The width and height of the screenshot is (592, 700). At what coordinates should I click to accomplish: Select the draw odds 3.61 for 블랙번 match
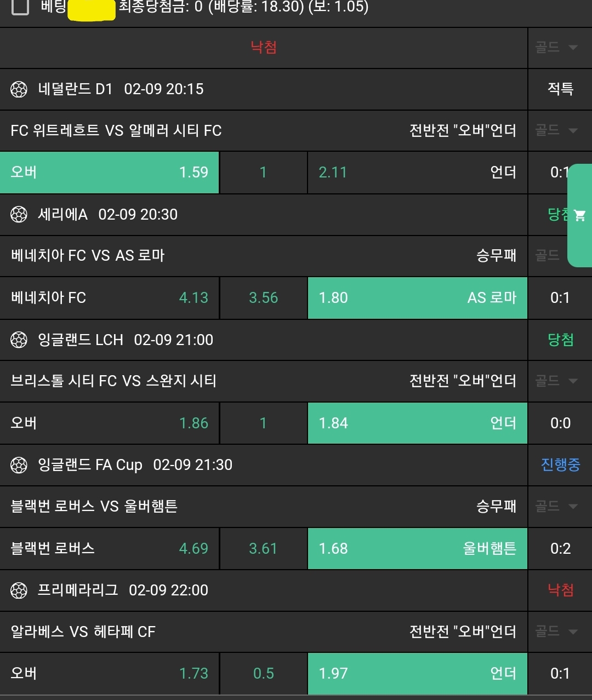[264, 549]
